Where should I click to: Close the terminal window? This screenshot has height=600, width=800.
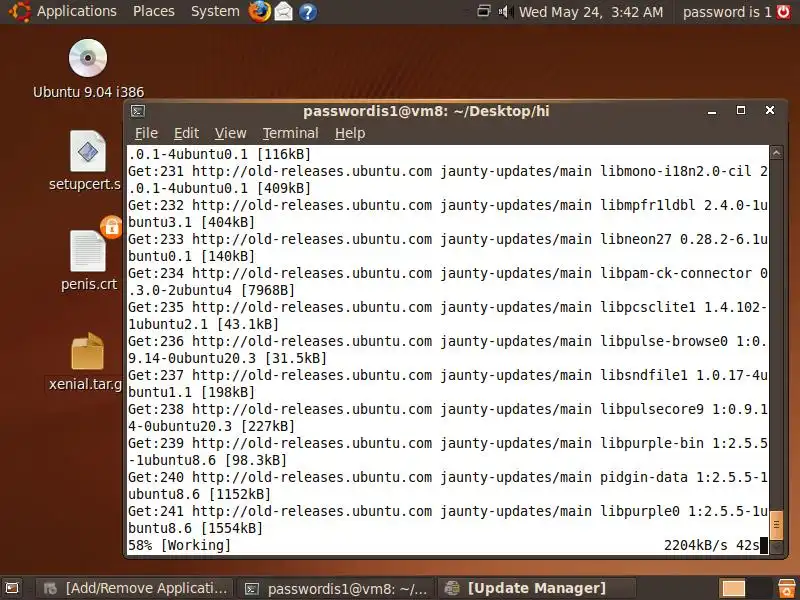[770, 110]
